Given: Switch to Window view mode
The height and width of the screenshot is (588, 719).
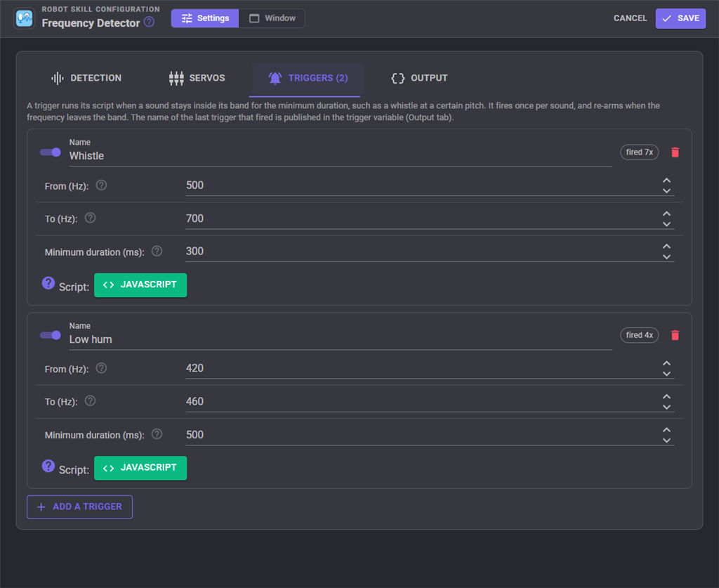Looking at the screenshot, I should (x=272, y=18).
